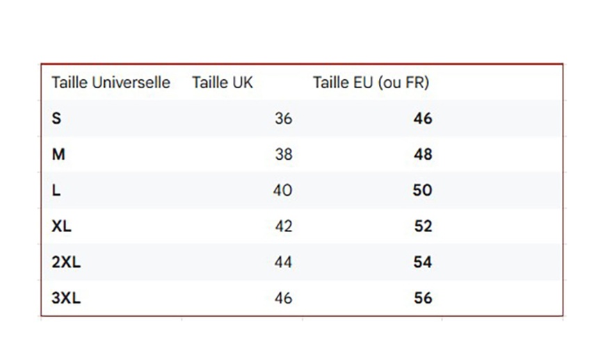This screenshot has height=364, width=605.
Task: Click EU size value 52
Action: 422,226
